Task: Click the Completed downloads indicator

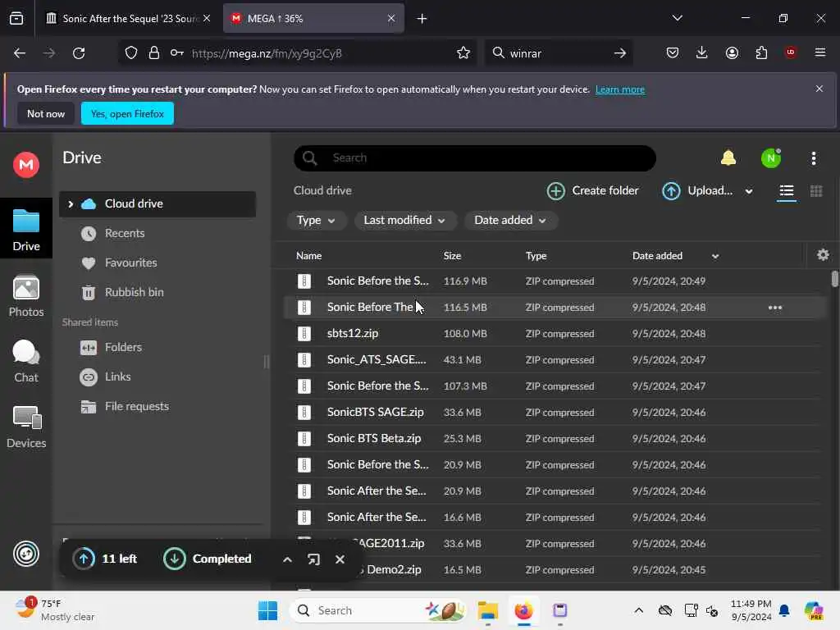Action: (208, 559)
